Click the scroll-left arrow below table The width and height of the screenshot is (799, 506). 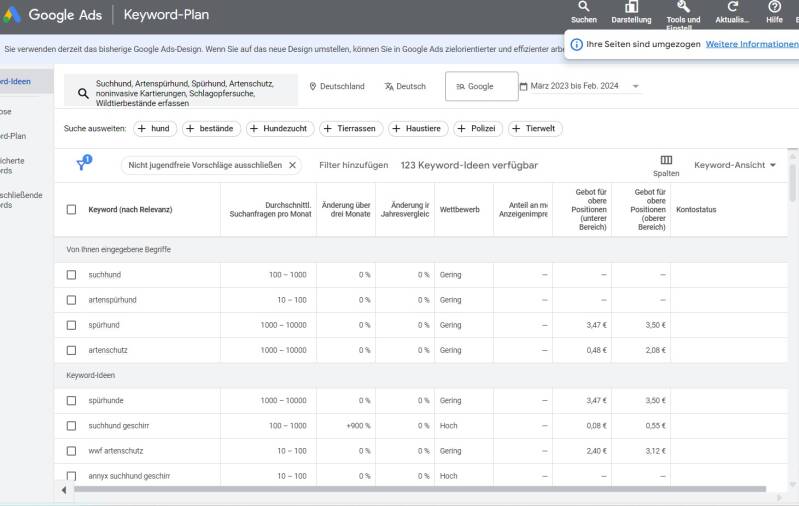click(x=64, y=490)
